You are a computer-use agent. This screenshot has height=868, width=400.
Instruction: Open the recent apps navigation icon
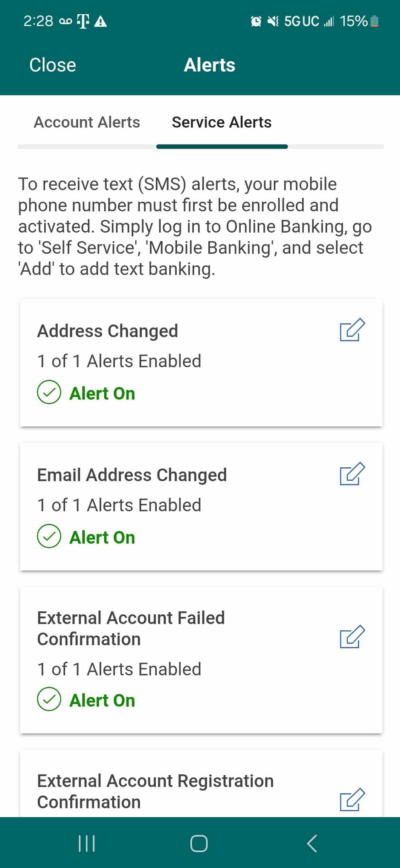[87, 843]
